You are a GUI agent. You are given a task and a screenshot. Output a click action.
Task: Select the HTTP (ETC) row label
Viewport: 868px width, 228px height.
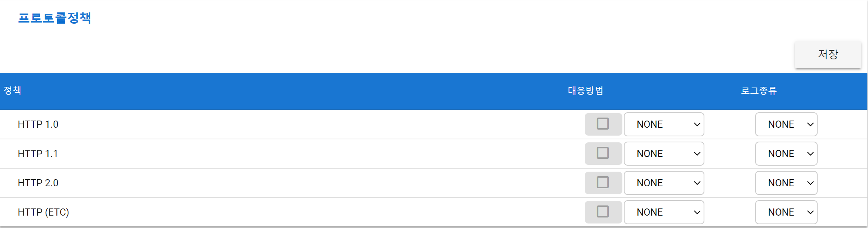click(43, 212)
